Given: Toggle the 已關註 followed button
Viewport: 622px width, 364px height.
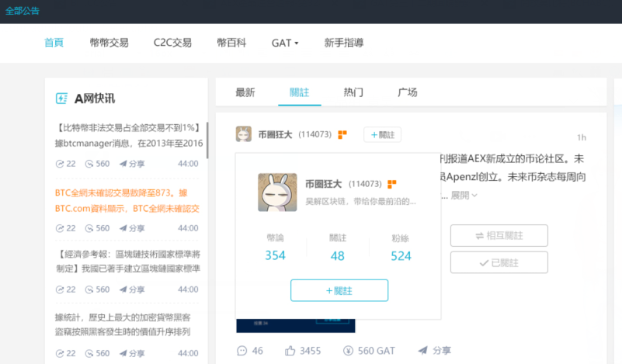Looking at the screenshot, I should 499,263.
